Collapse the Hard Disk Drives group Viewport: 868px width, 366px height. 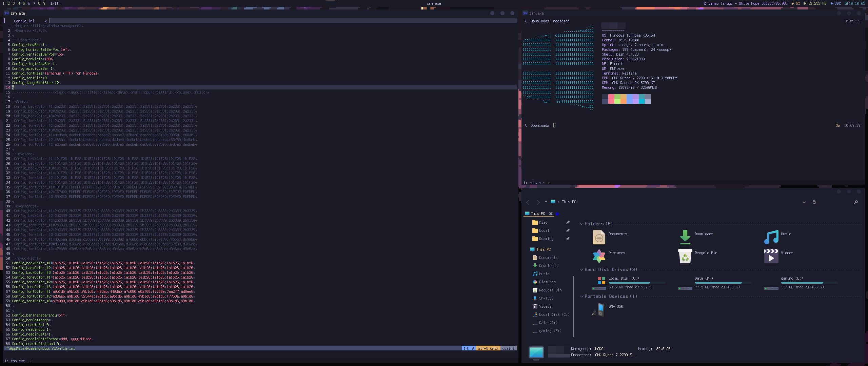(581, 270)
